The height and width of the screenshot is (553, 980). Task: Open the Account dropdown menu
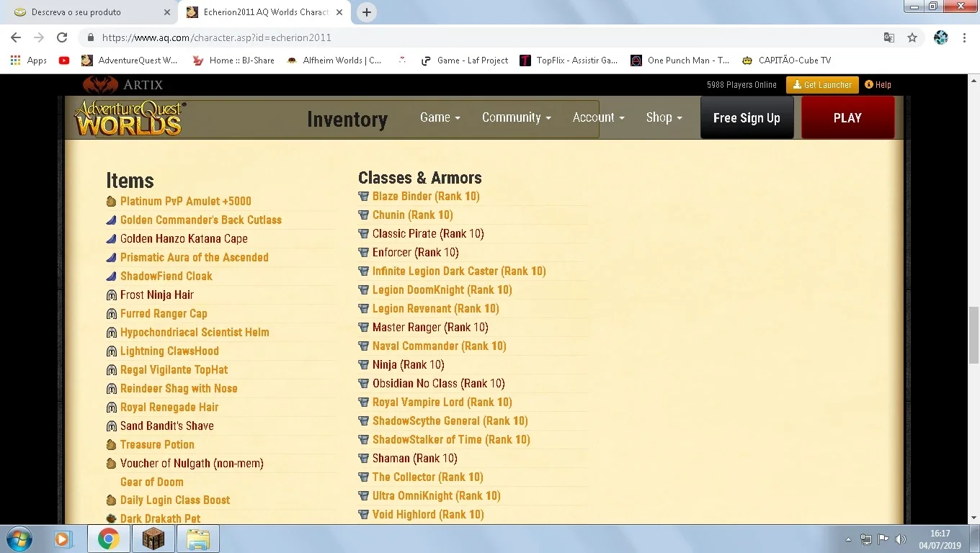pyautogui.click(x=598, y=117)
